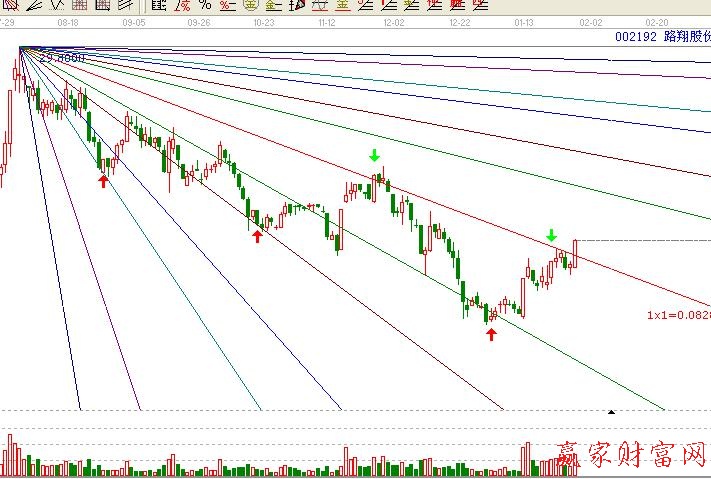Click the black percent sign toolbar icon
This screenshot has width=711, height=479.
205,4
